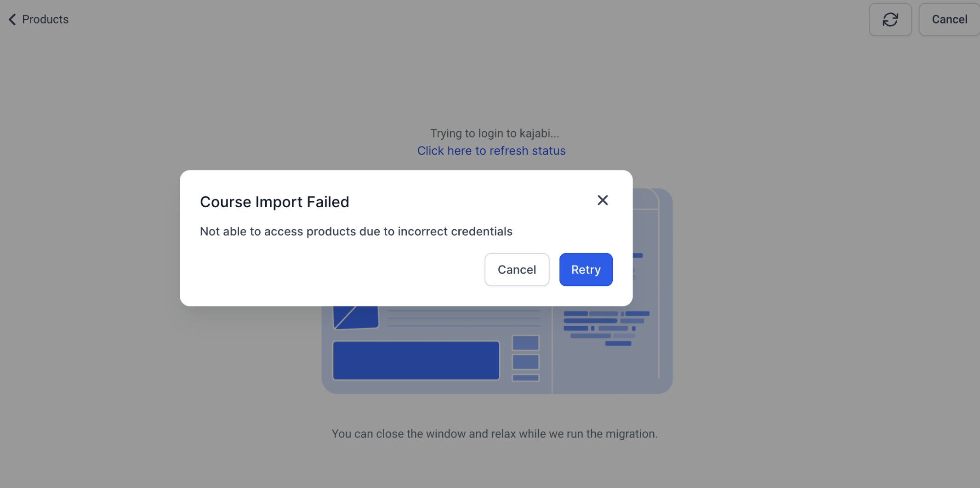Click the thin bar below the small squares
The width and height of the screenshot is (980, 488).
(x=525, y=378)
